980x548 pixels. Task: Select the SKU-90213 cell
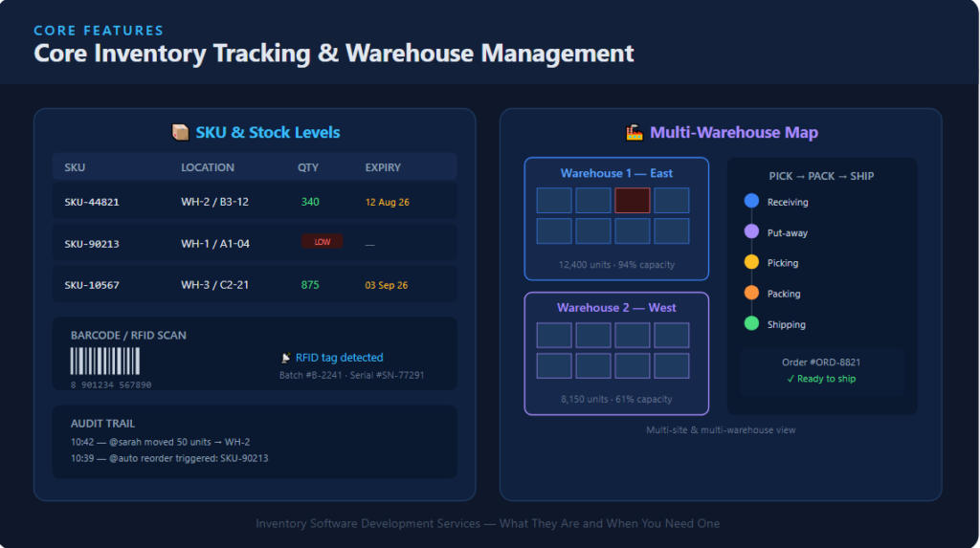coord(91,244)
